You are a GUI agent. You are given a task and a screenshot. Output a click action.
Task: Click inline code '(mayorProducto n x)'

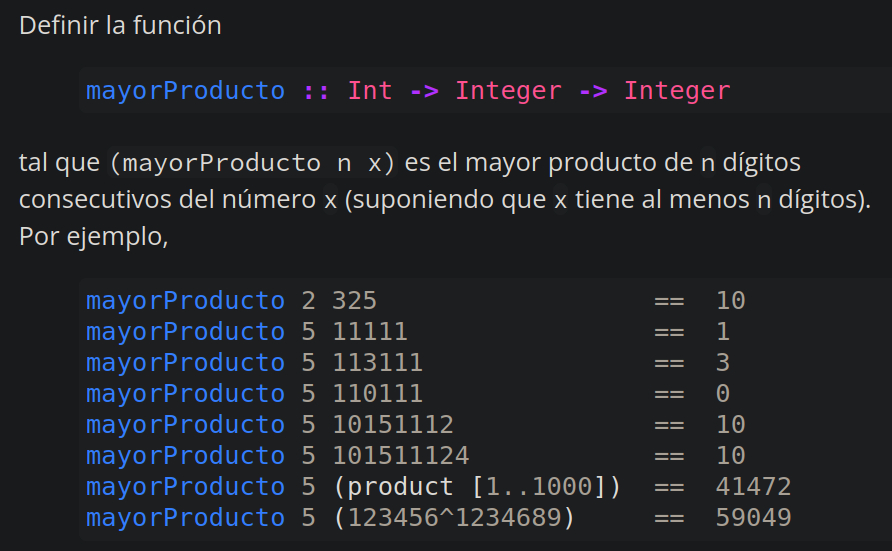pos(252,162)
